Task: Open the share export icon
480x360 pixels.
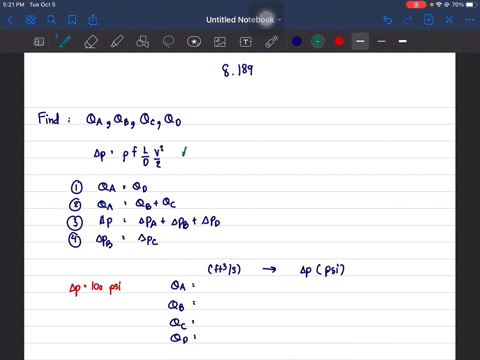Action: point(93,20)
